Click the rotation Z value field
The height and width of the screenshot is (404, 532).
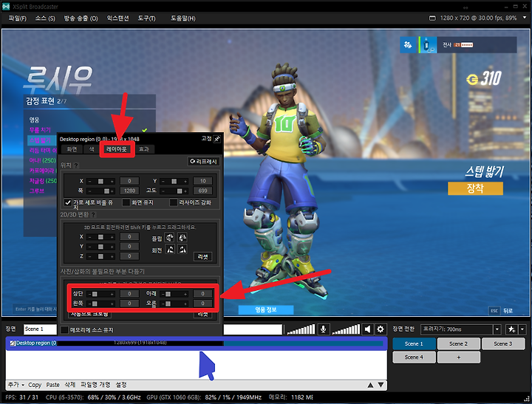pos(129,256)
